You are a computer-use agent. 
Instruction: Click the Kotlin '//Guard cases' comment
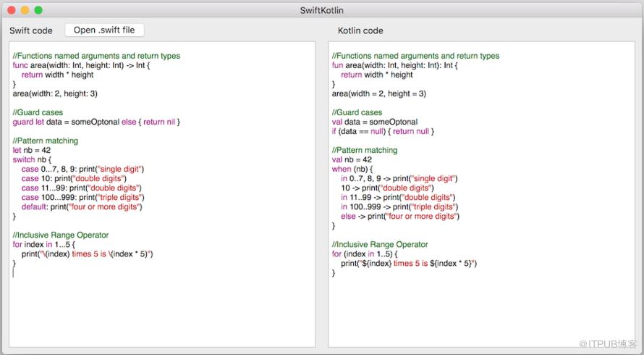(357, 112)
